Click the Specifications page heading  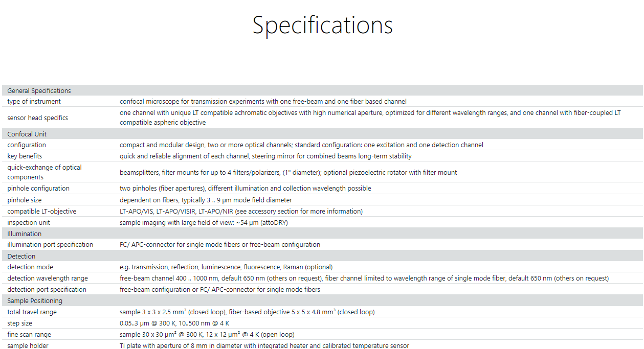[322, 25]
